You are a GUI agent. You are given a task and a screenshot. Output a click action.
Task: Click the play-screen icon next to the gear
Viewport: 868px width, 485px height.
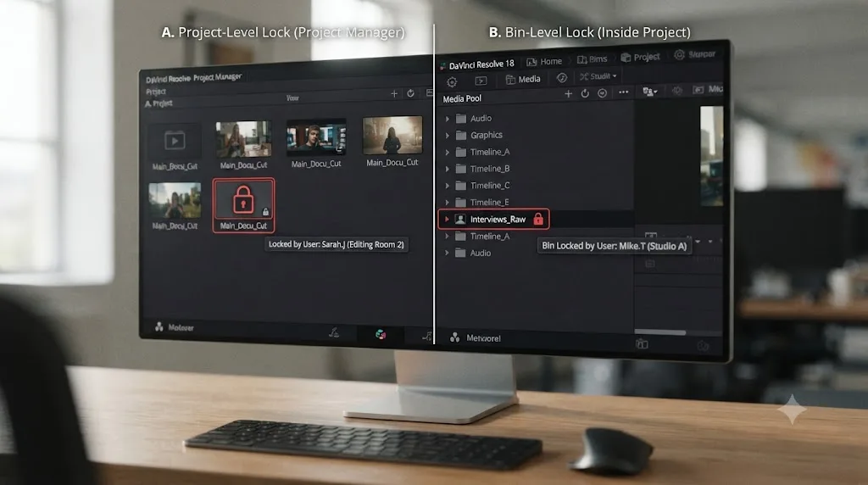click(481, 81)
